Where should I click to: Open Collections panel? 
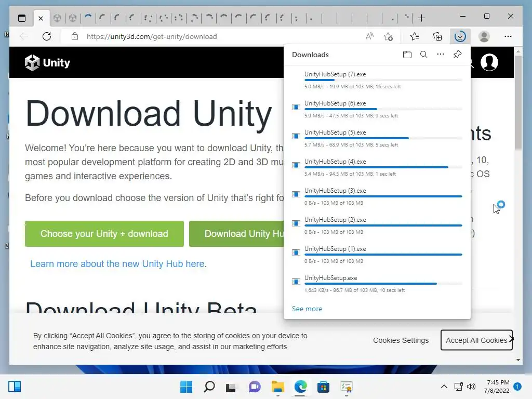[437, 36]
